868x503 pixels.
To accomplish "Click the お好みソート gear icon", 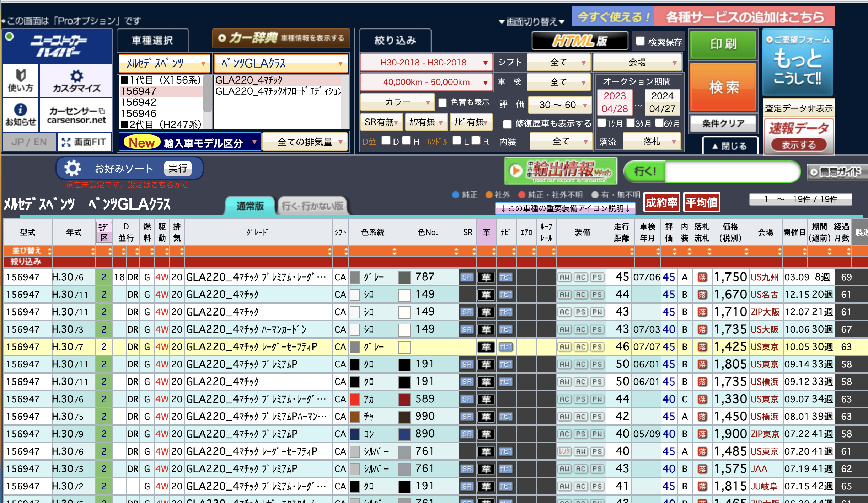I will (73, 168).
